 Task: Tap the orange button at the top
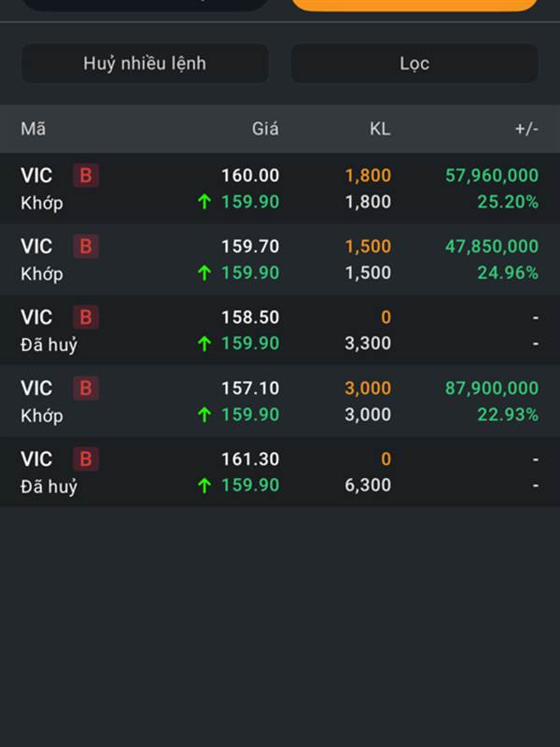(414, 5)
